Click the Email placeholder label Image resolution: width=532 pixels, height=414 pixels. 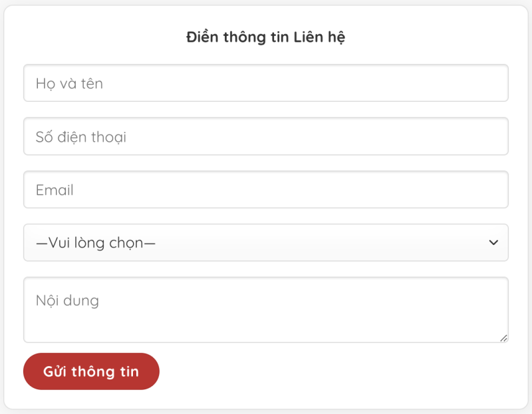point(55,190)
